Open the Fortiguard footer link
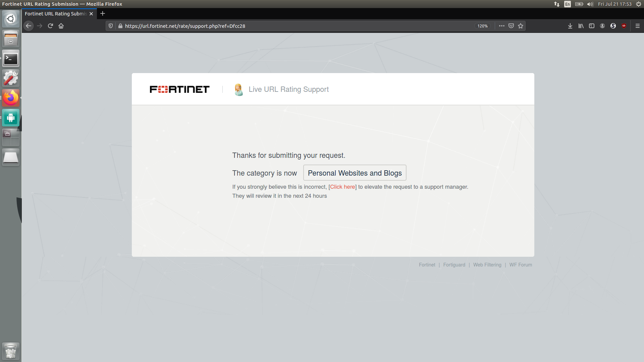Screen dimensions: 644x362 pos(454,265)
